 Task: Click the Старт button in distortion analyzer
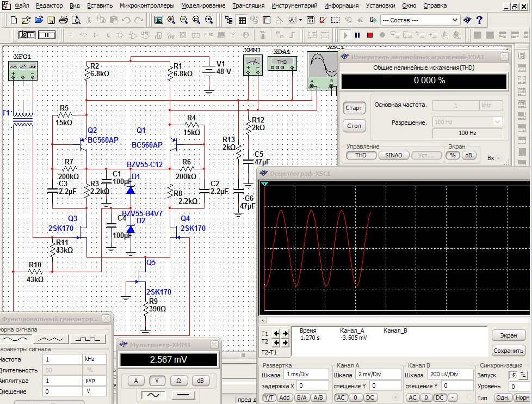pos(354,108)
